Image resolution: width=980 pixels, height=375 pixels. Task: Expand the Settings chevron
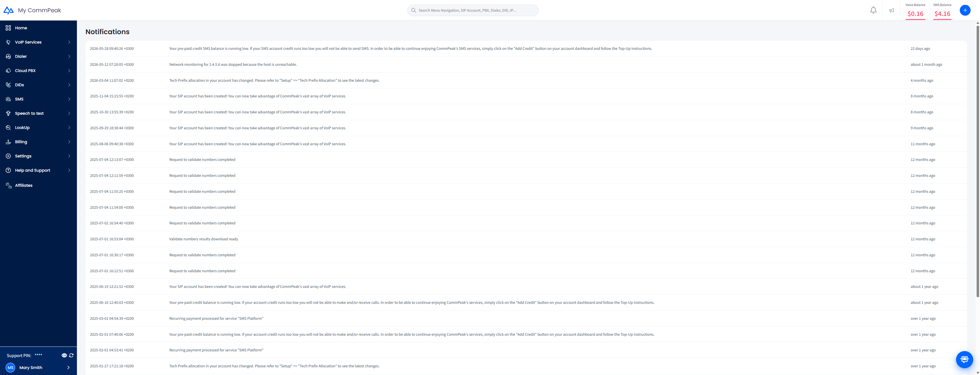(69, 156)
